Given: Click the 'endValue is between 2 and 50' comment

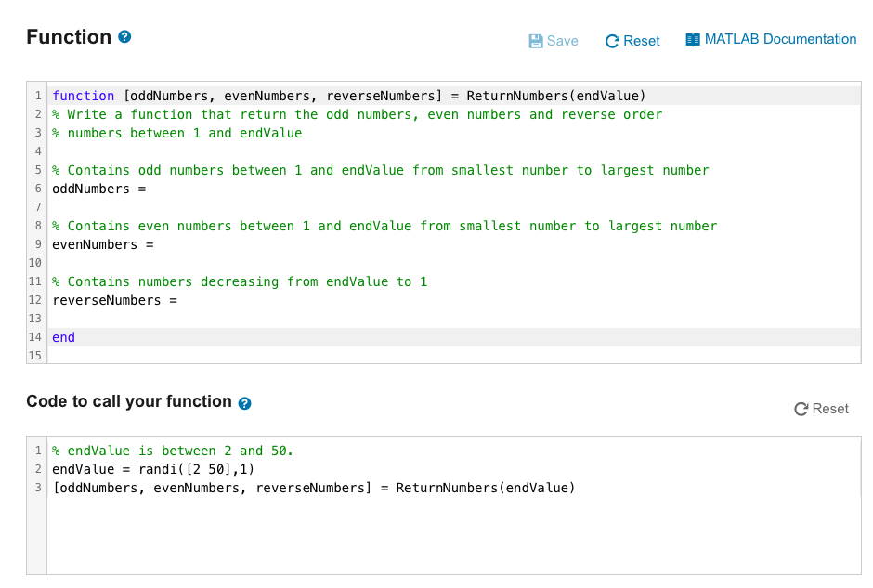Looking at the screenshot, I should coord(173,451).
